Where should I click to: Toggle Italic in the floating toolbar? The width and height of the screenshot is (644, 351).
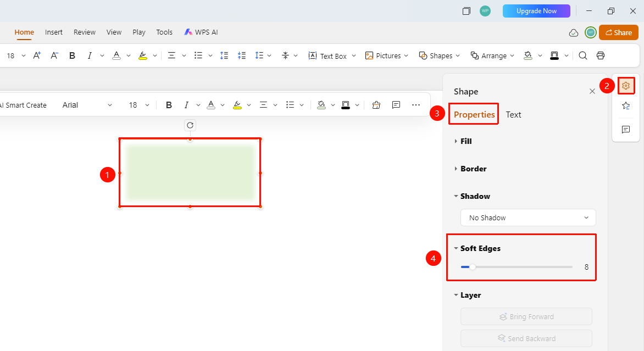[x=186, y=105]
